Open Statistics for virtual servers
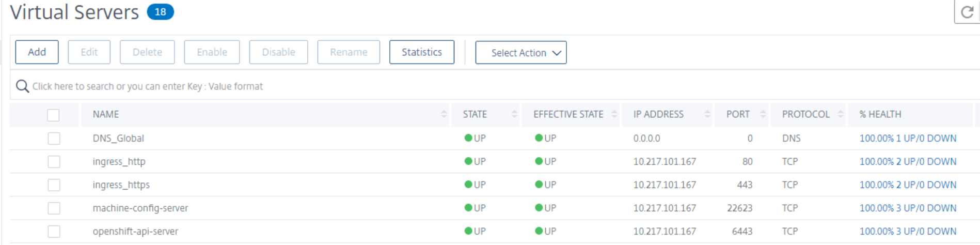The width and height of the screenshot is (980, 245). point(421,52)
